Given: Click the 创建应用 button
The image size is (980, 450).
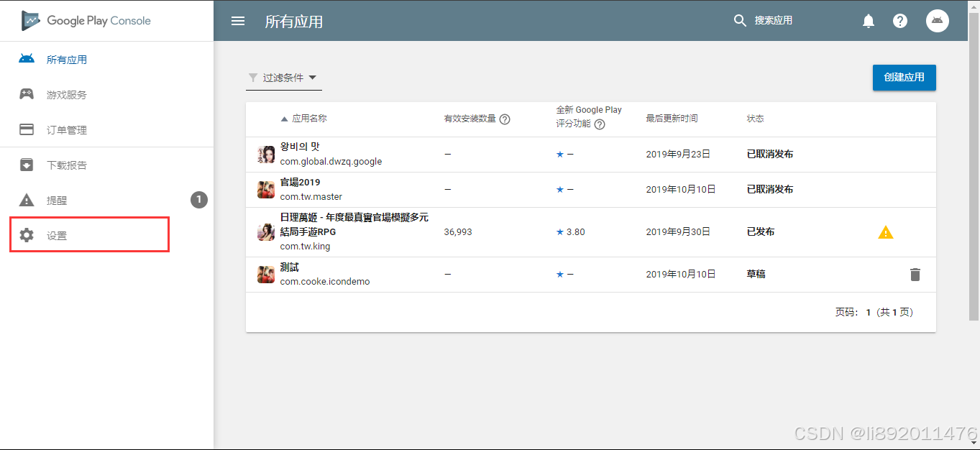Looking at the screenshot, I should point(905,78).
